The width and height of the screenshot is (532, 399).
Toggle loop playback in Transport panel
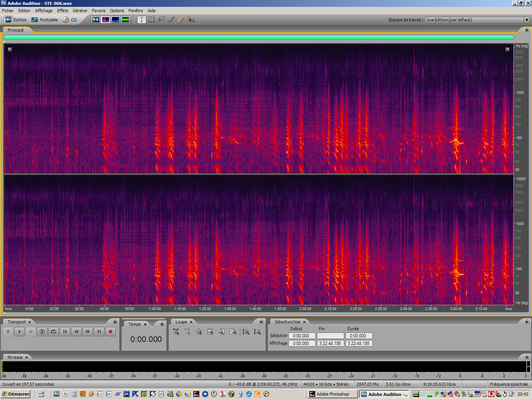click(53, 331)
